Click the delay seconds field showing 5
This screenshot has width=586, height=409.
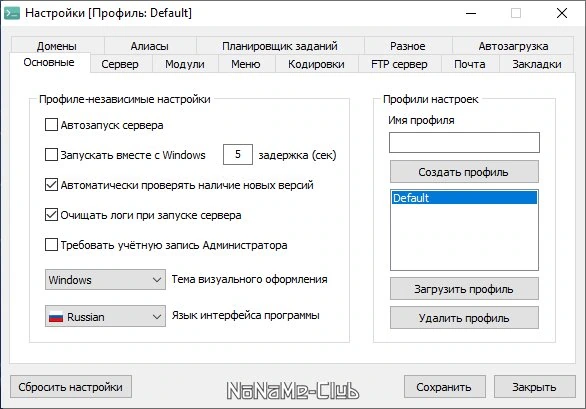(238, 154)
